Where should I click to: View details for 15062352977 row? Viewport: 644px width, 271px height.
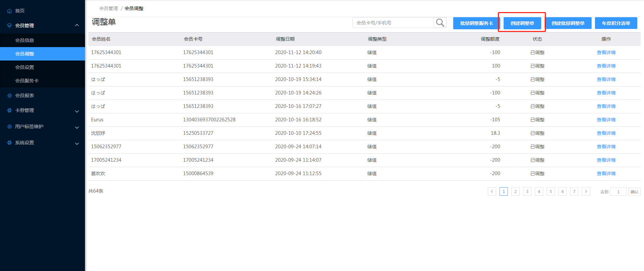coord(606,147)
